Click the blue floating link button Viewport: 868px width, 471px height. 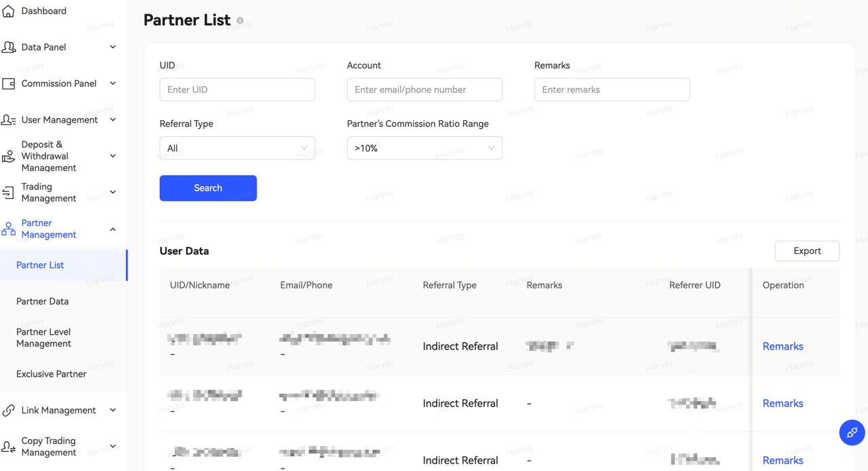click(x=852, y=432)
